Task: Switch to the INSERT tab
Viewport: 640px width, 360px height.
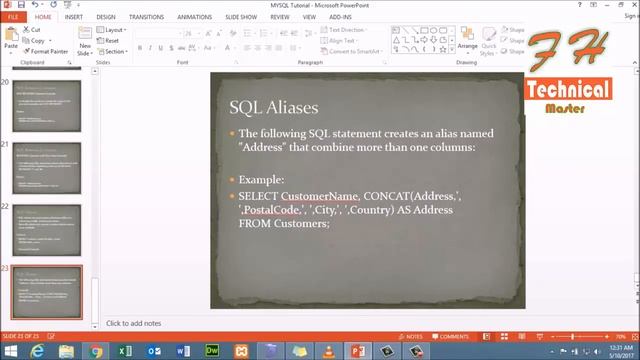Action: click(x=73, y=17)
